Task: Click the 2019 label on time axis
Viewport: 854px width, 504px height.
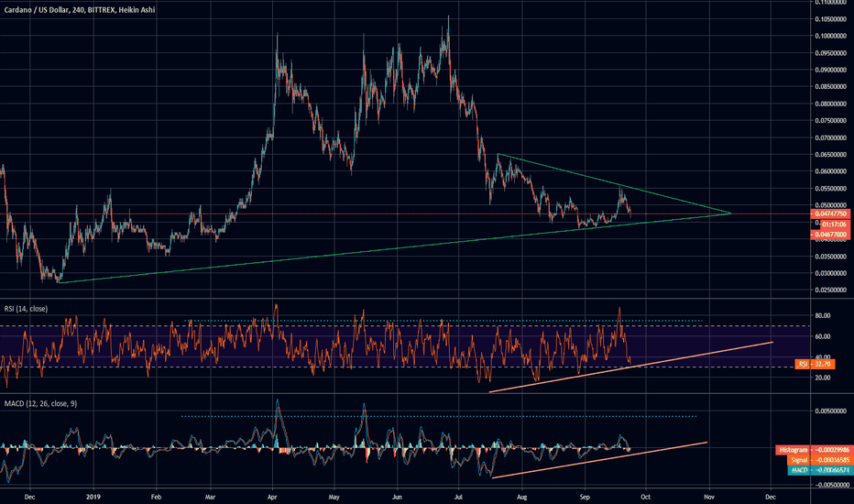Action: tap(93, 497)
